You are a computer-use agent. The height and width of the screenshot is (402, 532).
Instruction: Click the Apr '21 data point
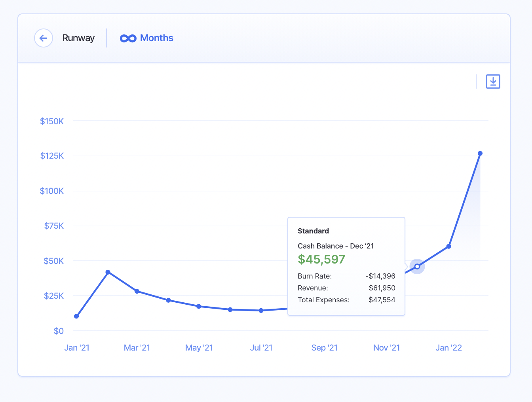click(x=169, y=300)
